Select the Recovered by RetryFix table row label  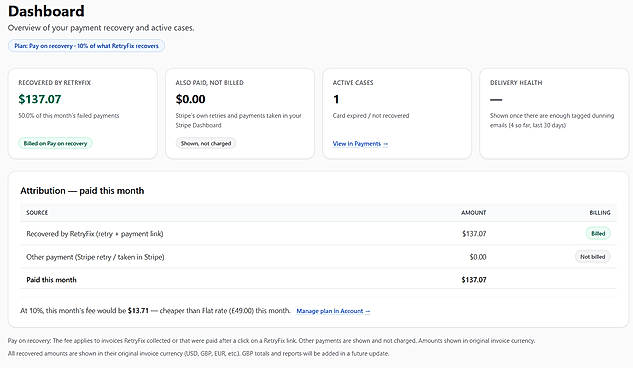(x=94, y=234)
